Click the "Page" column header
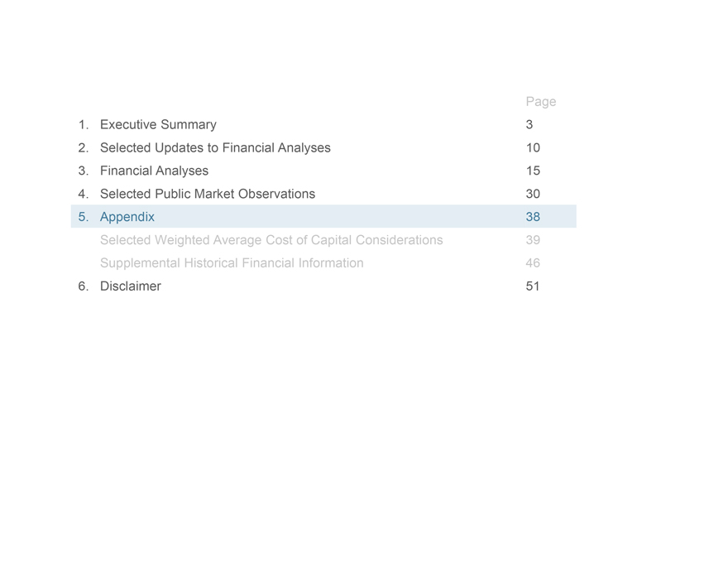 point(541,102)
